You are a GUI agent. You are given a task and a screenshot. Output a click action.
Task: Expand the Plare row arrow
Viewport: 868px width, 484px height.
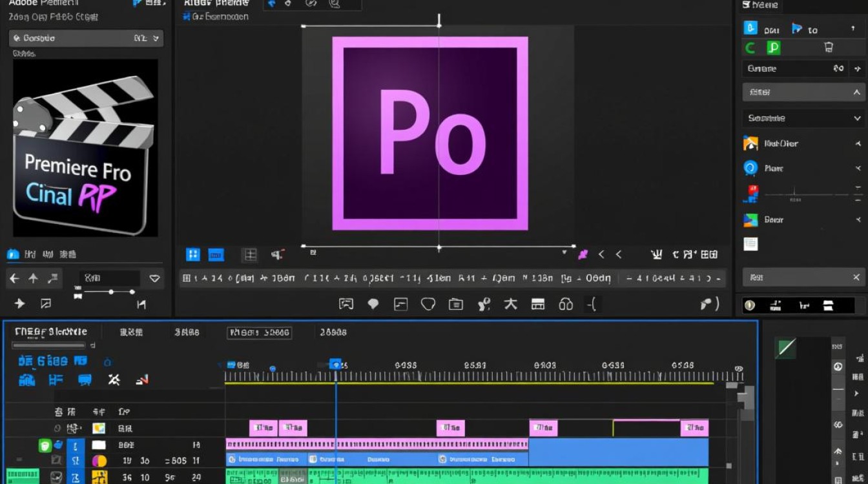[x=858, y=168]
